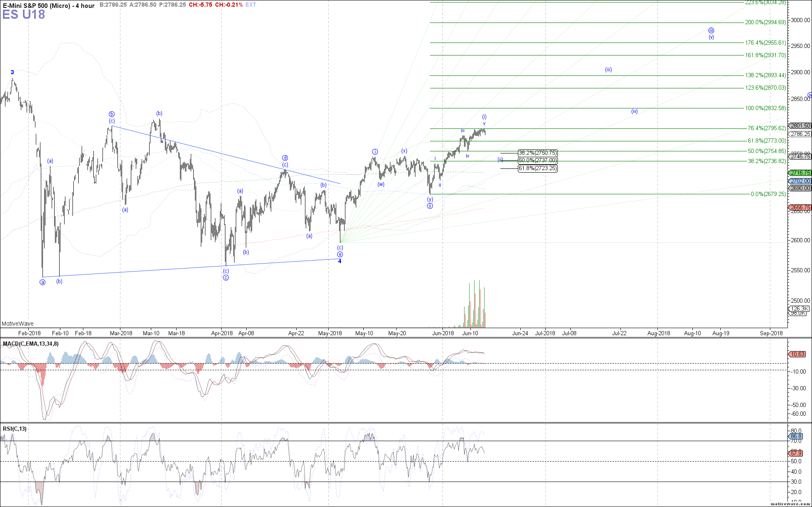Click the Apr-22 date on time axis
Screen dimensions: 812x507
point(296,333)
